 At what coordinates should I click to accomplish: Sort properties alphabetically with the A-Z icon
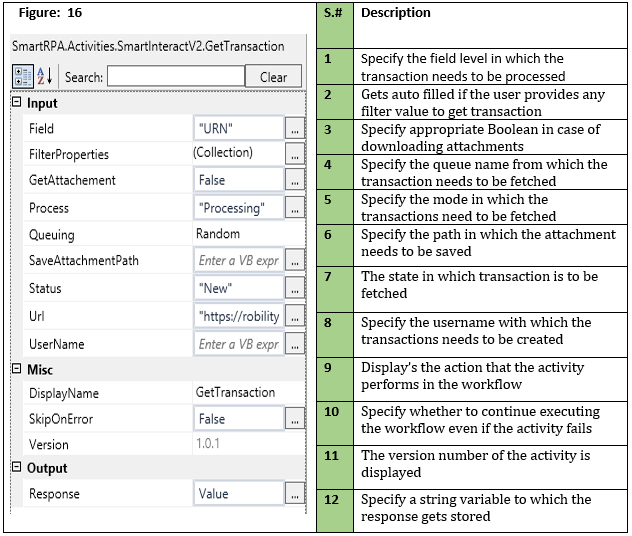tap(45, 77)
